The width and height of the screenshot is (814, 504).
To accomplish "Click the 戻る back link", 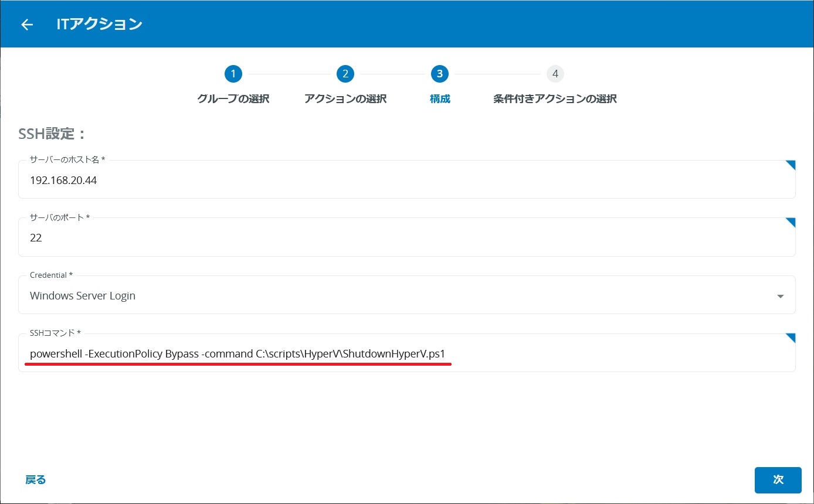I will point(36,479).
